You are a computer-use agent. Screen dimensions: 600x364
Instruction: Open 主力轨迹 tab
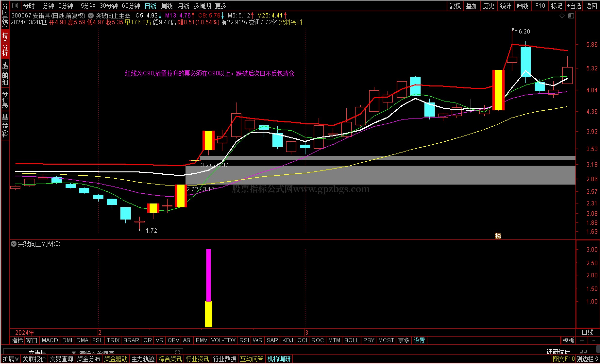[x=143, y=359]
